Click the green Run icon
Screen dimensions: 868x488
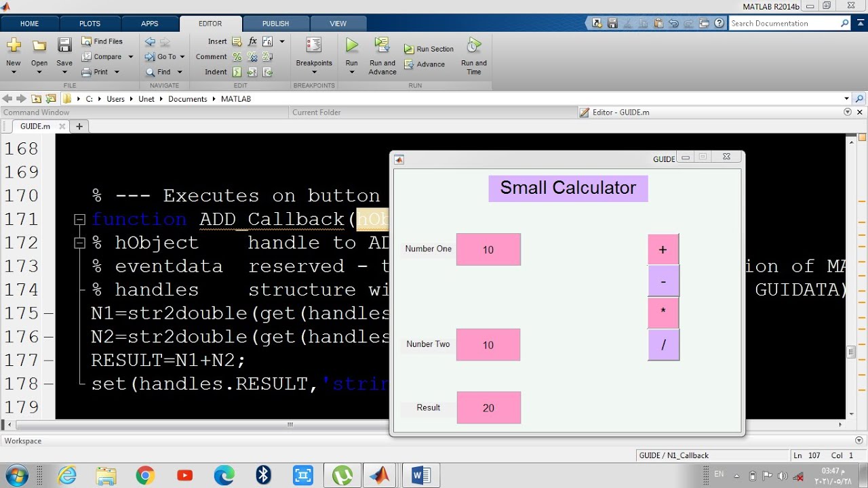click(351, 45)
